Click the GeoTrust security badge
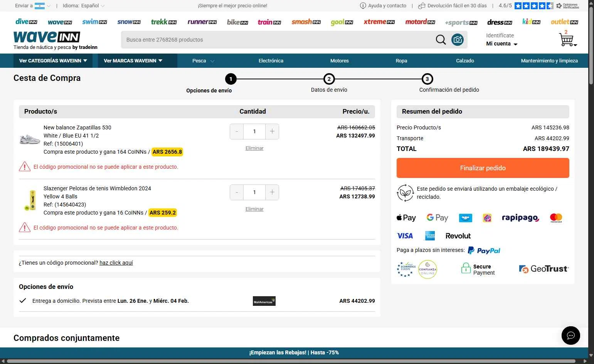This screenshot has width=594, height=364. point(544,269)
